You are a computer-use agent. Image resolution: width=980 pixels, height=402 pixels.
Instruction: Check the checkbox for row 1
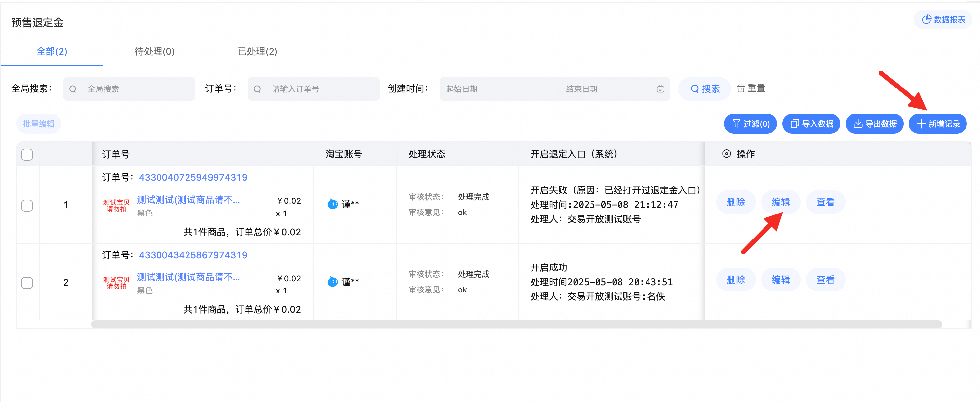point(27,205)
